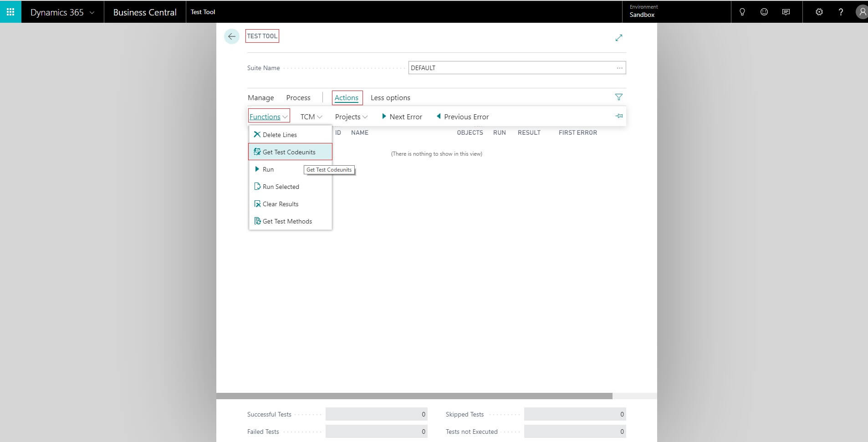Select Get Test Codeunits menu entry
This screenshot has height=442, width=868.
pyautogui.click(x=289, y=152)
